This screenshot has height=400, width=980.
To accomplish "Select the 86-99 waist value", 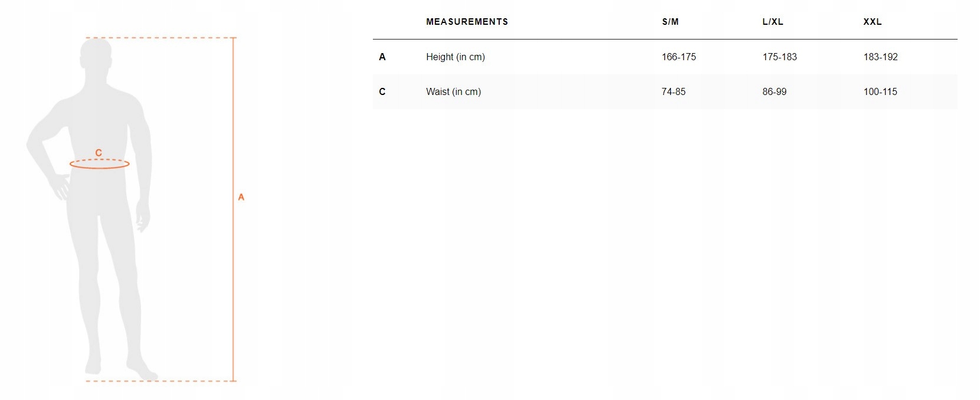I will [775, 92].
